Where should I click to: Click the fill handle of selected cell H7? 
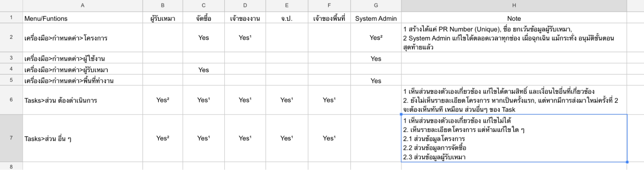627,162
